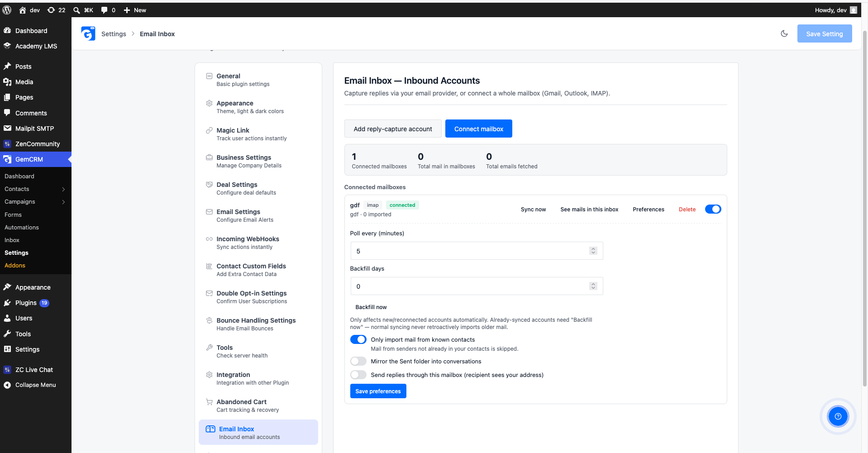Click the Academy LMS sidebar icon

[7, 46]
